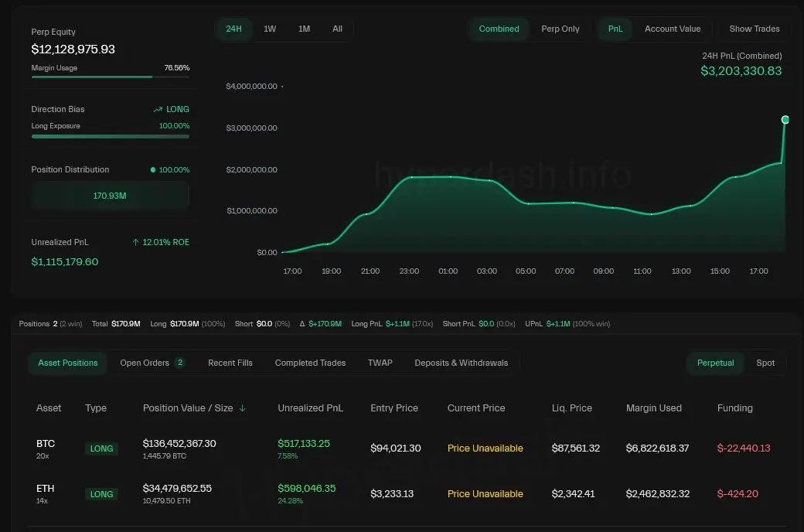Click the badge showing 2 on Open Orders
Viewport: 804px width, 532px height.
click(x=180, y=363)
